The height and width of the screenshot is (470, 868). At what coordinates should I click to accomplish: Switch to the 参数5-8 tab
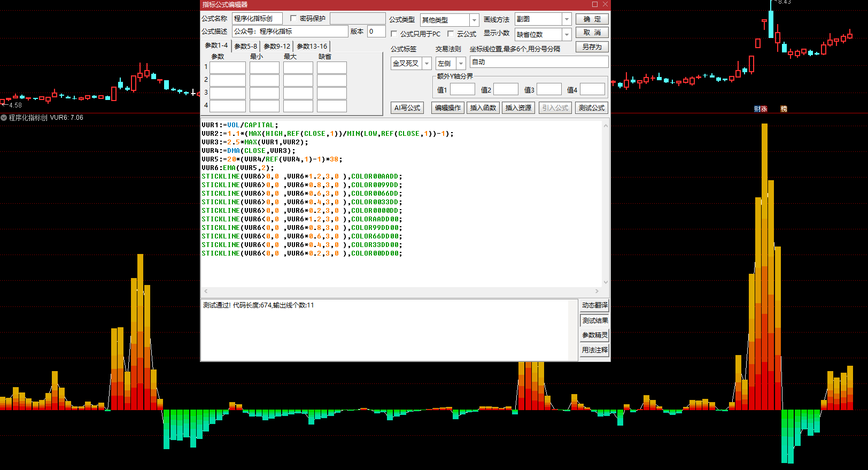(245, 47)
